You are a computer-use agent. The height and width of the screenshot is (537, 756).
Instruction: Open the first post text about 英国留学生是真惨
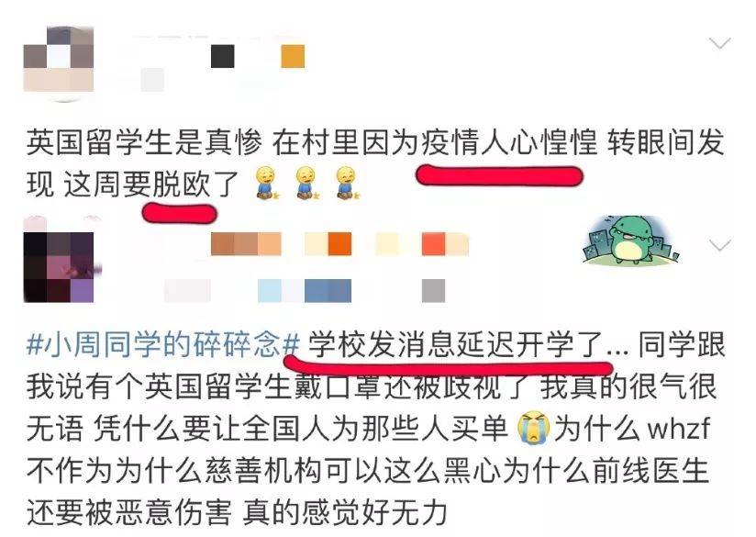click(375, 163)
